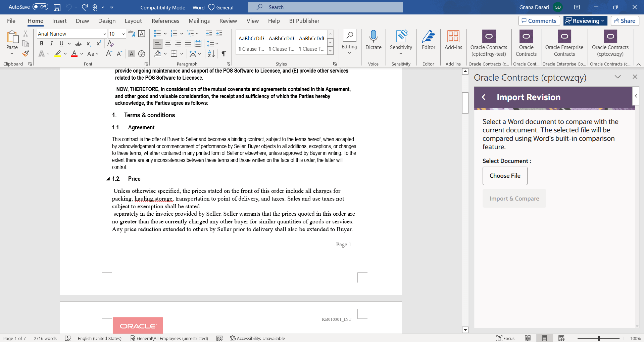Switch to the BI Publisher tab
This screenshot has width=644, height=342.
[x=304, y=21]
